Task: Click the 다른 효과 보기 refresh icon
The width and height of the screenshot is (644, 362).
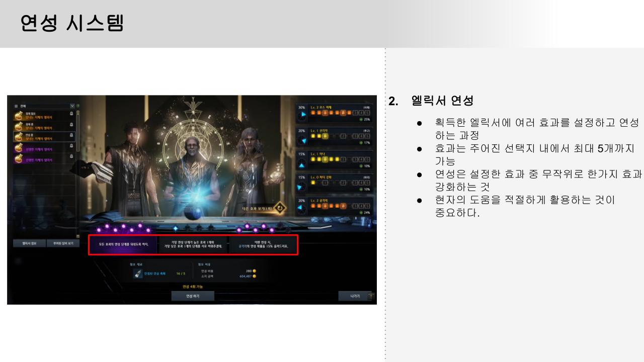Action: click(x=280, y=208)
